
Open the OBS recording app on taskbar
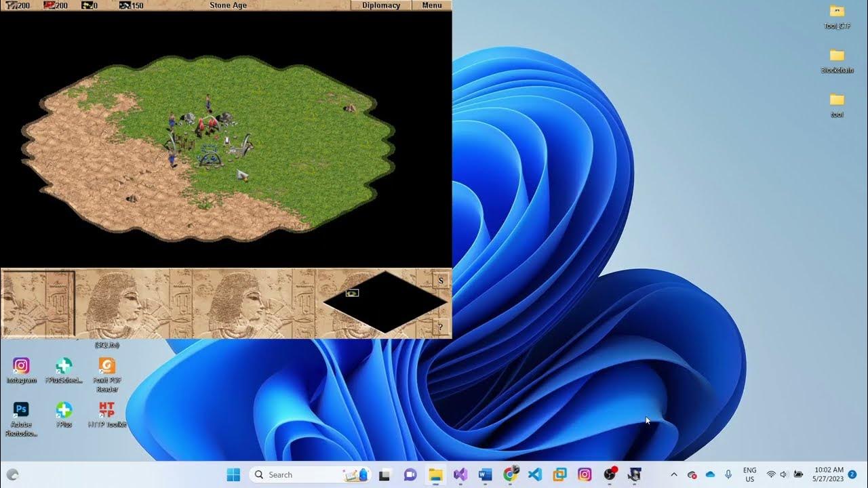point(610,474)
